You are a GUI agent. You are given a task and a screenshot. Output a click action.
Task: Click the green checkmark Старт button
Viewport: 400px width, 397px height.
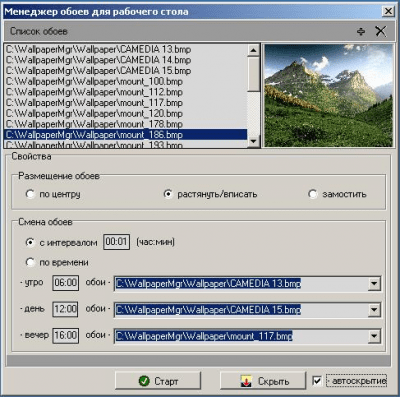click(x=158, y=381)
